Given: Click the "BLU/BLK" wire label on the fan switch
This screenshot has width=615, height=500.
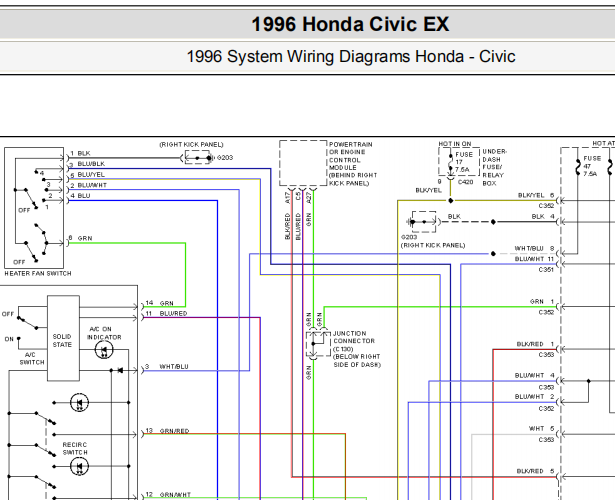Looking at the screenshot, I should click(91, 164).
